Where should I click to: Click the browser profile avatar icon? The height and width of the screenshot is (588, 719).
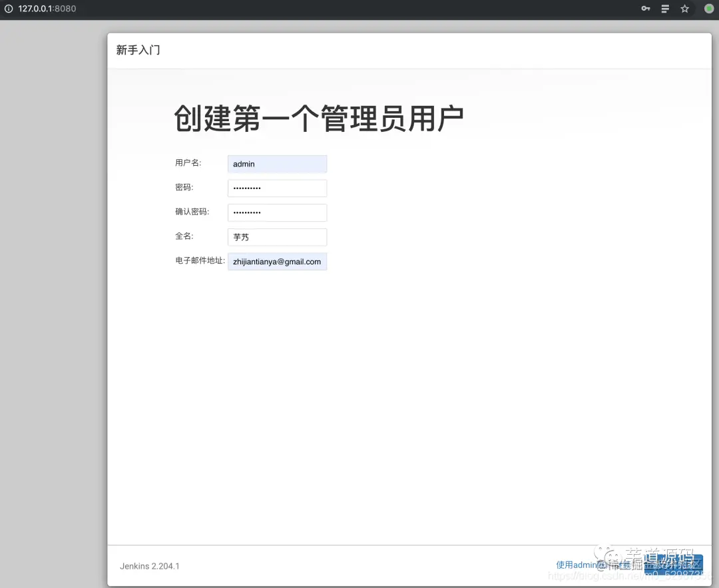708,9
